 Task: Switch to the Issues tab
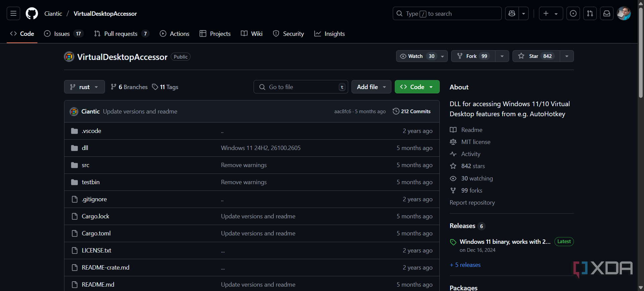coord(63,34)
